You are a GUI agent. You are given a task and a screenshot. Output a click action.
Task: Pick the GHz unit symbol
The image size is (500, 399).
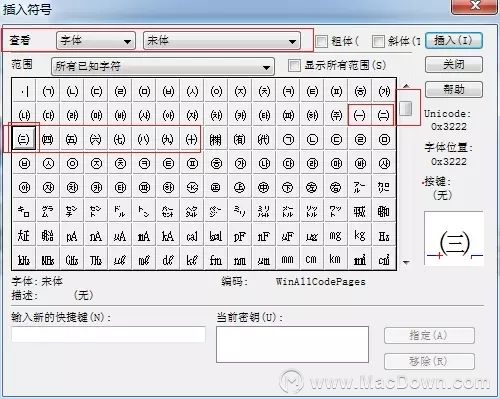coord(72,260)
